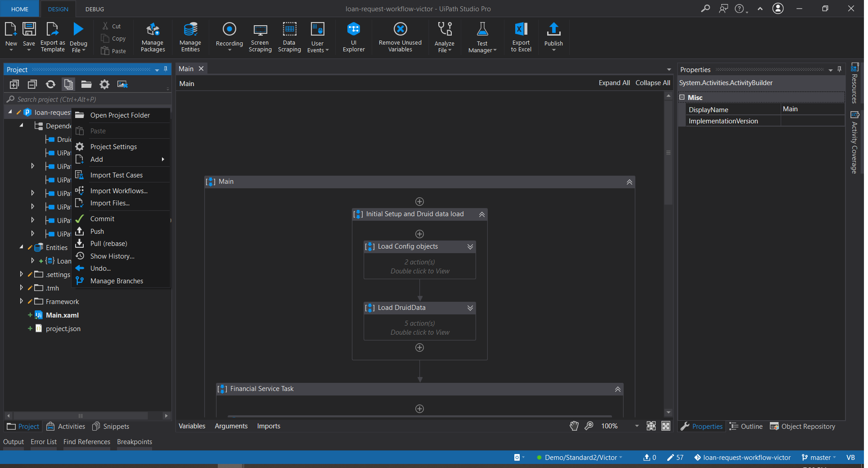Screen dimensions: 868x468
Task: Open the Add submenu
Action: pyautogui.click(x=121, y=159)
